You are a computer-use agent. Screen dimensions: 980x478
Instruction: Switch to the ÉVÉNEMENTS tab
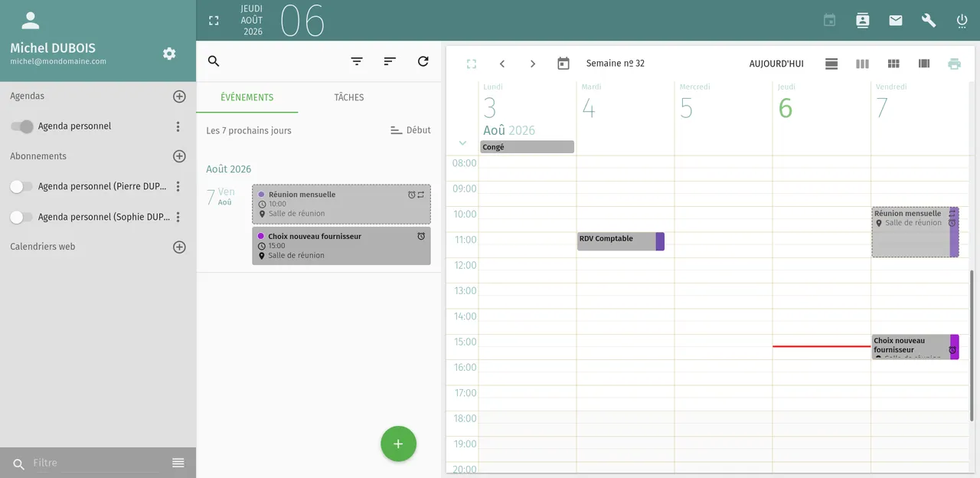[x=247, y=97]
